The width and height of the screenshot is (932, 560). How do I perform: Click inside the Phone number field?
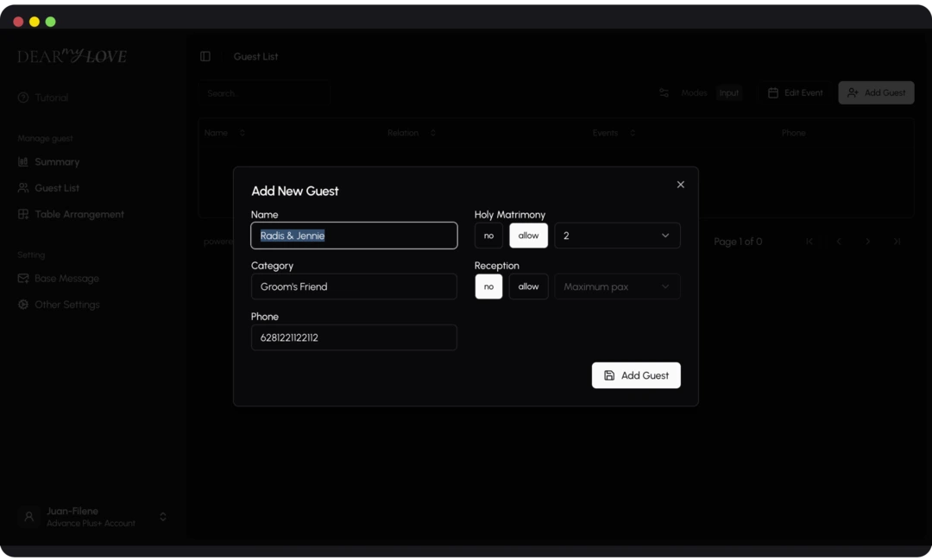click(x=354, y=337)
